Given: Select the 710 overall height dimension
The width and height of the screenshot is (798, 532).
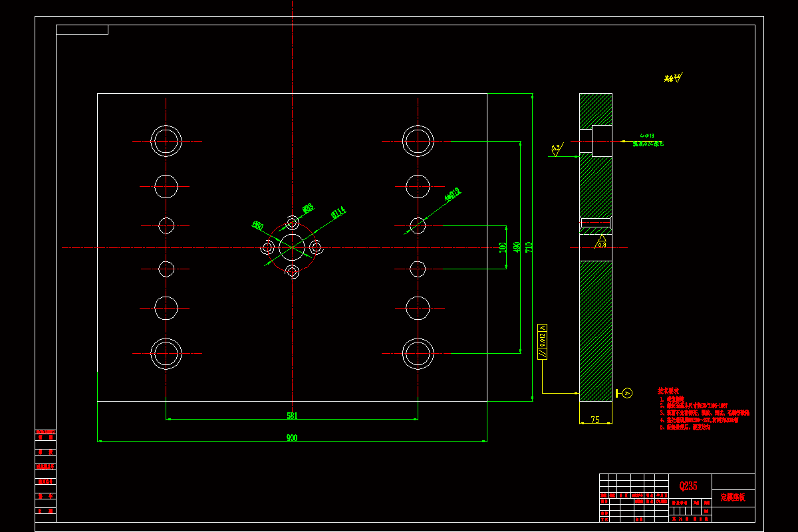Looking at the screenshot, I should coord(529,247).
